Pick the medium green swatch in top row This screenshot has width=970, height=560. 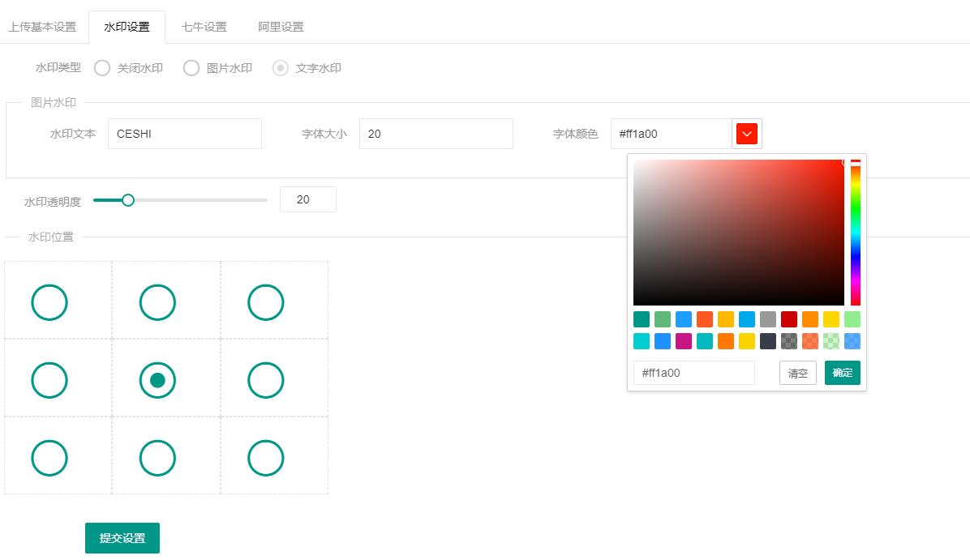tap(663, 319)
